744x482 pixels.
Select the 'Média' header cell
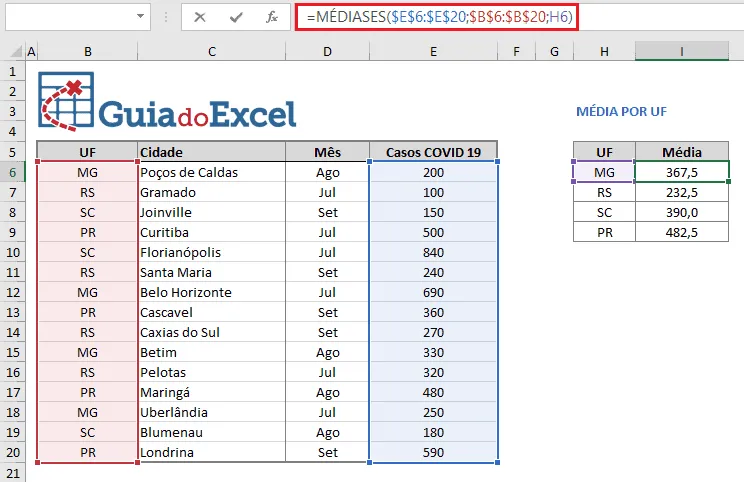coord(682,152)
